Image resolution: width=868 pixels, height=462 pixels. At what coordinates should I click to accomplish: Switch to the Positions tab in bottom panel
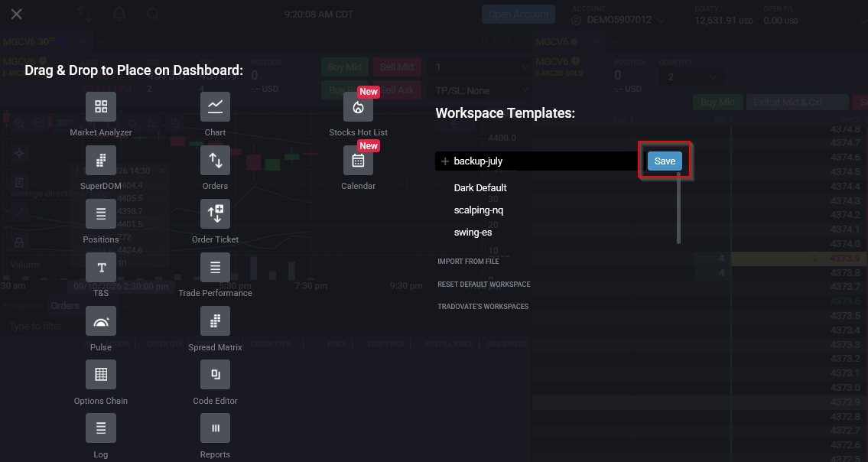click(23, 306)
